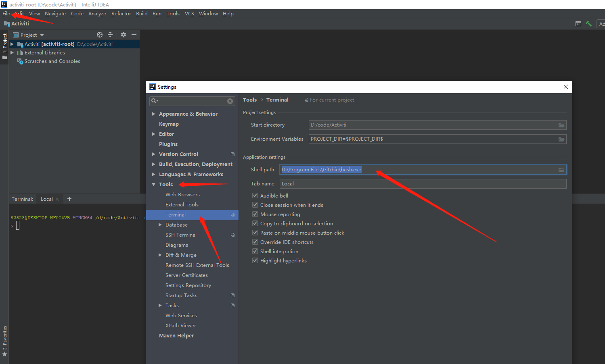Click the External Libraries icon

coord(20,53)
